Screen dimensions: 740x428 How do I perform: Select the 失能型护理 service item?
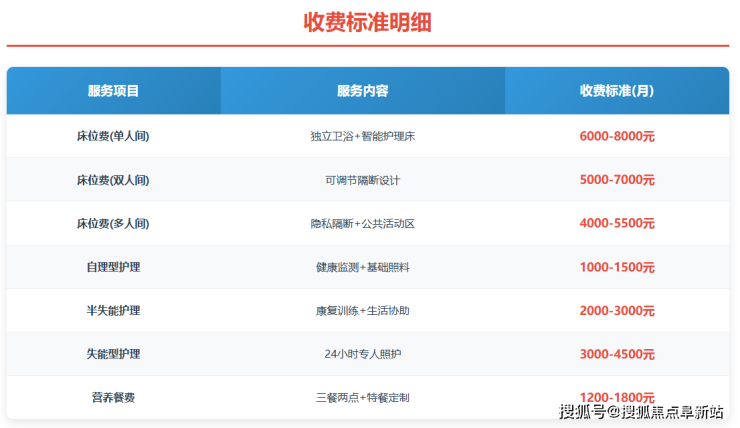[113, 354]
